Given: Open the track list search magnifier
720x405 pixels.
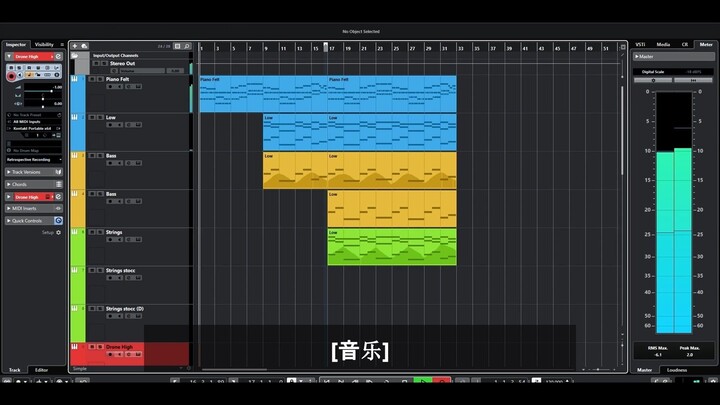Looking at the screenshot, I should (x=186, y=46).
